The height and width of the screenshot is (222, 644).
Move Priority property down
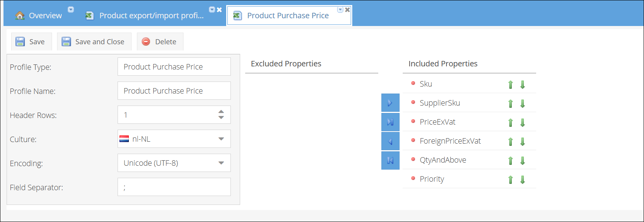click(x=523, y=180)
